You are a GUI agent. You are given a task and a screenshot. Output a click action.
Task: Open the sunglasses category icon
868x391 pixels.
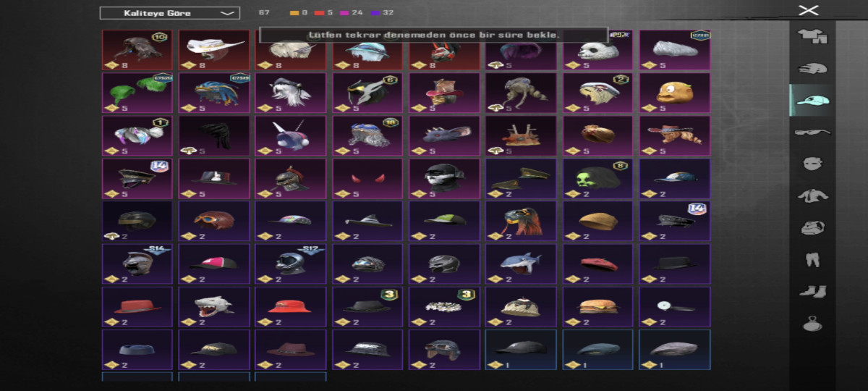coord(812,133)
